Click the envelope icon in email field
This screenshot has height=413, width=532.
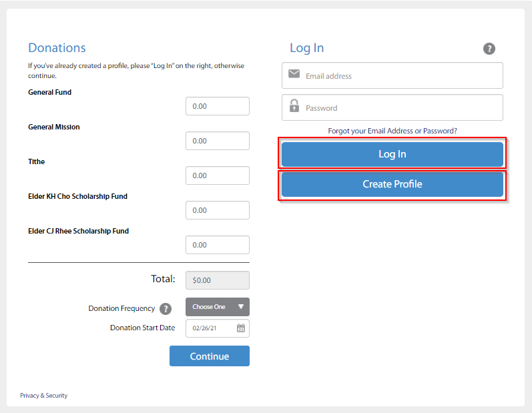coord(294,74)
